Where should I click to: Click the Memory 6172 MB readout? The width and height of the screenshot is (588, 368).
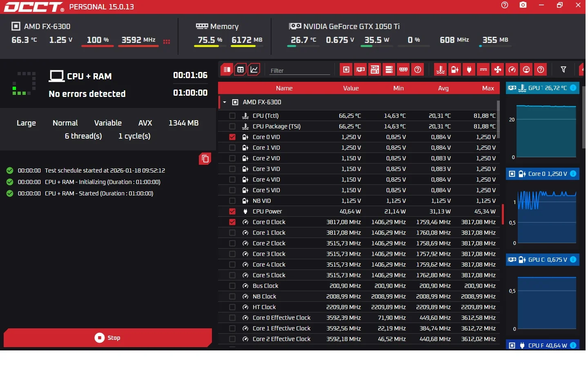pyautogui.click(x=247, y=40)
